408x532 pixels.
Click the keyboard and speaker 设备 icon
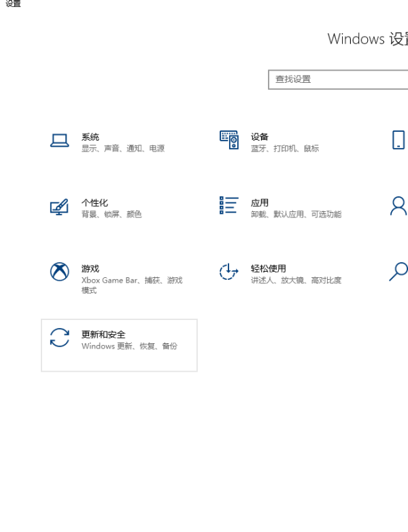pyautogui.click(x=229, y=140)
